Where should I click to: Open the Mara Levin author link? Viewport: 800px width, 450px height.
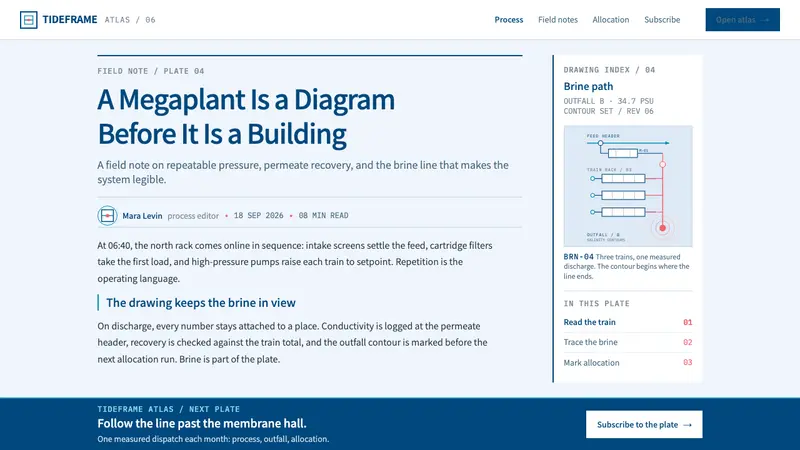[x=142, y=216]
